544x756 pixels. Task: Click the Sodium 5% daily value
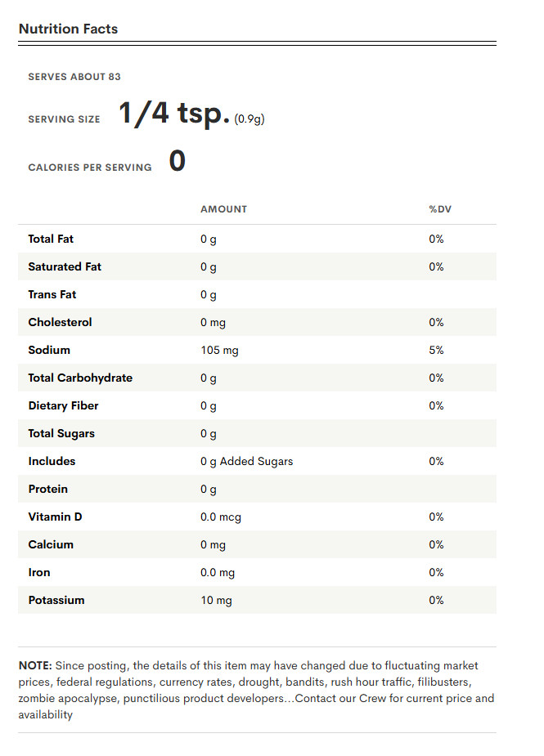(436, 350)
